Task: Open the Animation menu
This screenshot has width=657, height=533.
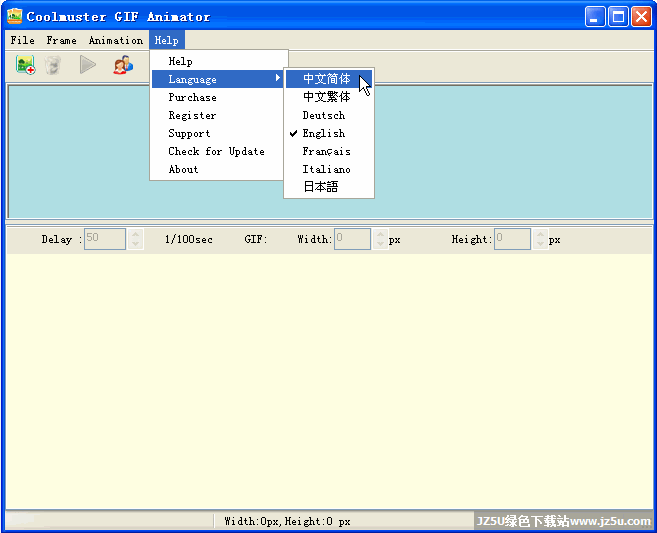Action: pyautogui.click(x=116, y=40)
